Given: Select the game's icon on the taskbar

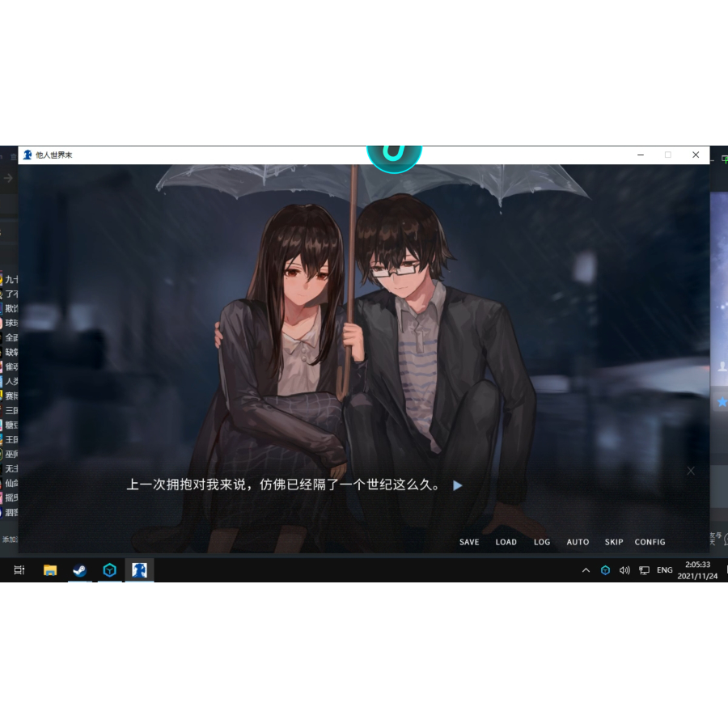Looking at the screenshot, I should tap(139, 569).
